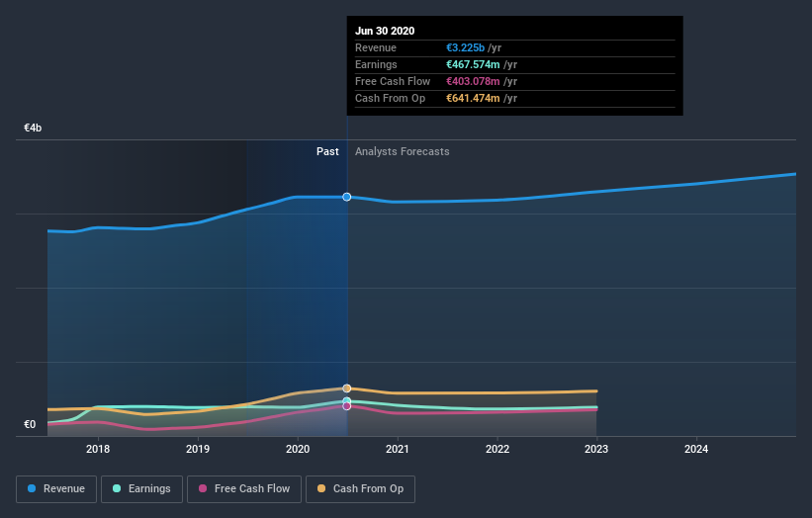Click the 2022 x-axis label
This screenshot has height=518, width=812.
[497, 449]
